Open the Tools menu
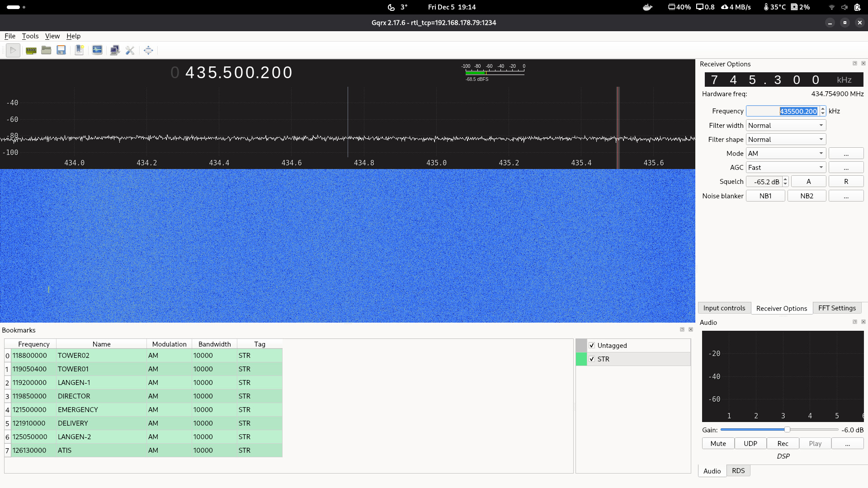This screenshot has width=868, height=488. (30, 36)
